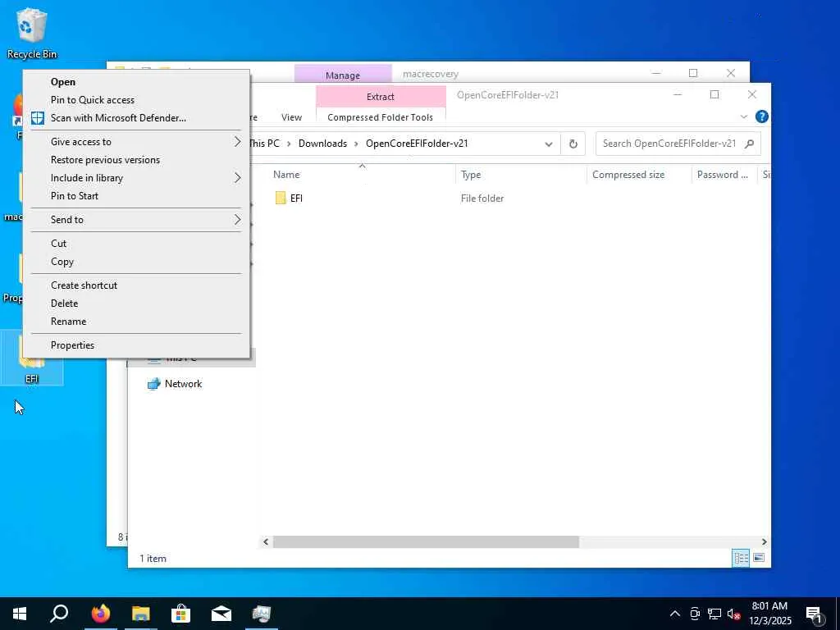Choose Pin to Start

(137, 196)
